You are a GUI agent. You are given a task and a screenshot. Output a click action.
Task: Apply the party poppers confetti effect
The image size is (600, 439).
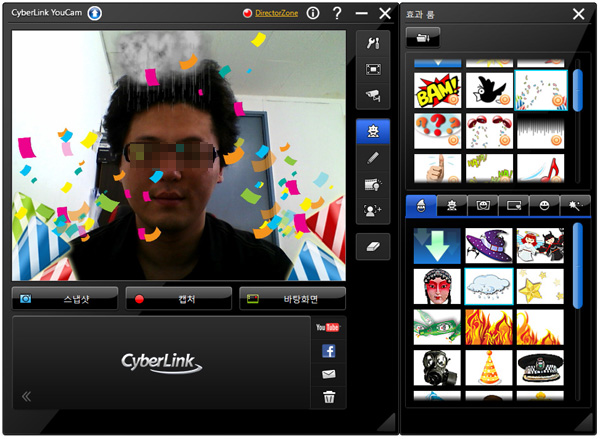tap(489, 131)
